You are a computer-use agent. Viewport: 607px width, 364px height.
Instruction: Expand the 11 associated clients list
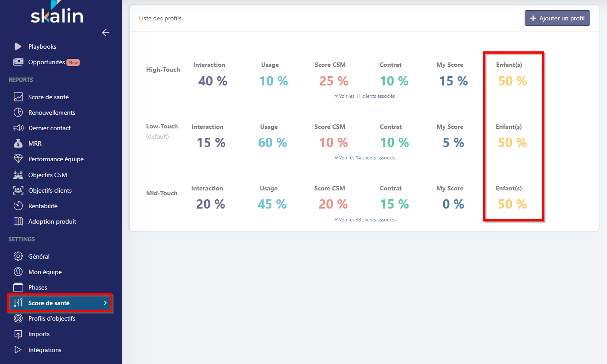point(365,96)
